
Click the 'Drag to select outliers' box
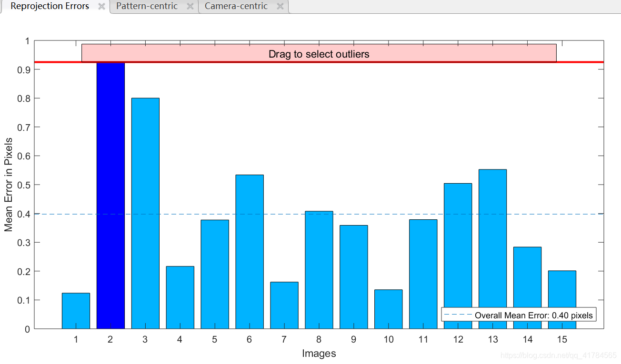(319, 53)
